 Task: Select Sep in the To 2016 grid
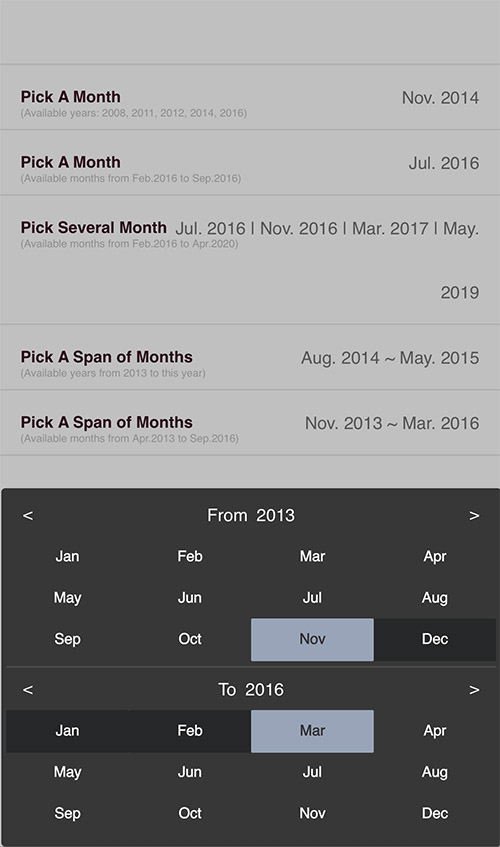[67, 814]
